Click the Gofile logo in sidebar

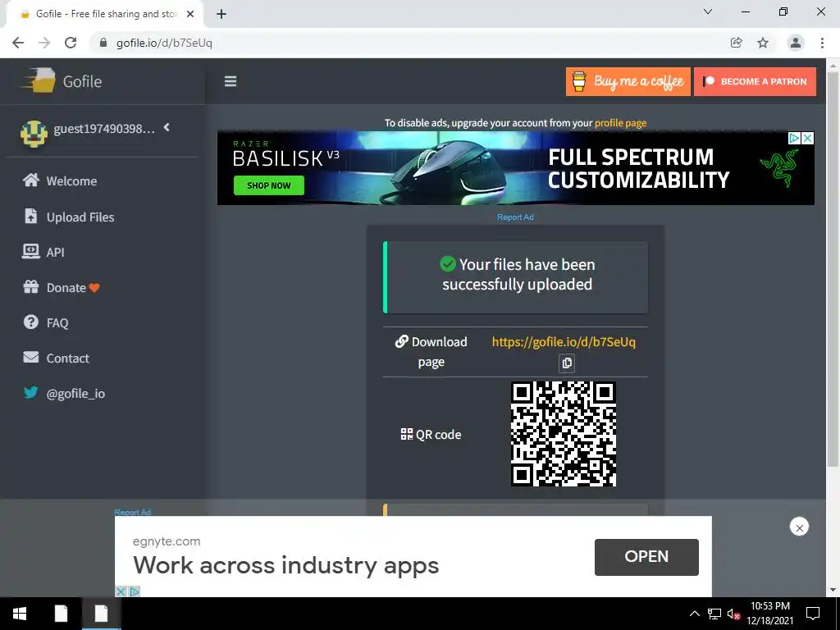(61, 81)
